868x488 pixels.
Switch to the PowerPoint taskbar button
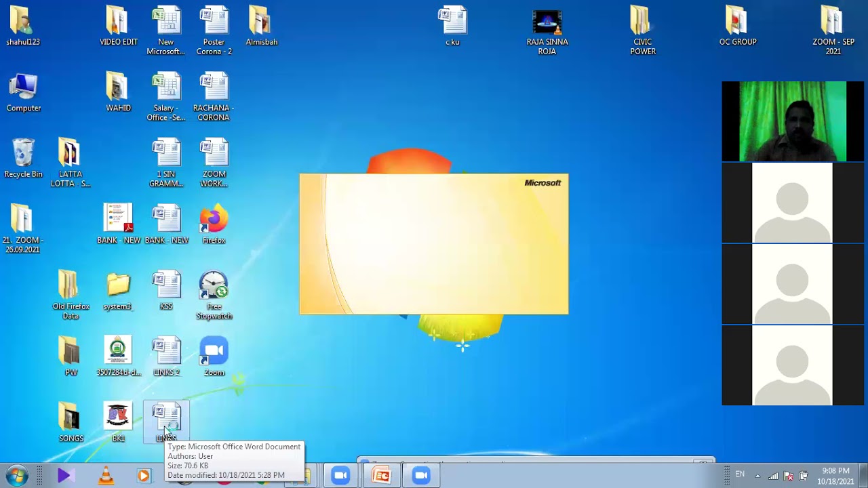(x=382, y=476)
